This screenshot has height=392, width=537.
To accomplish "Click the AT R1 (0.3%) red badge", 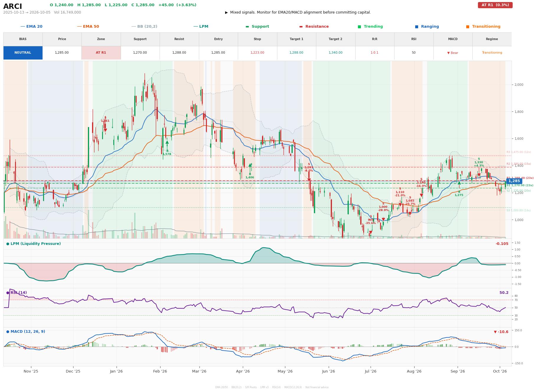I will 495,5.
